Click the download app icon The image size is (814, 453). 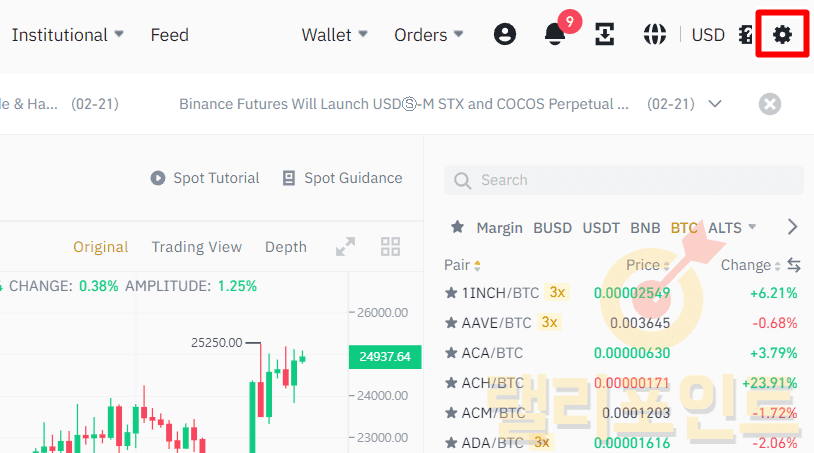(x=604, y=35)
